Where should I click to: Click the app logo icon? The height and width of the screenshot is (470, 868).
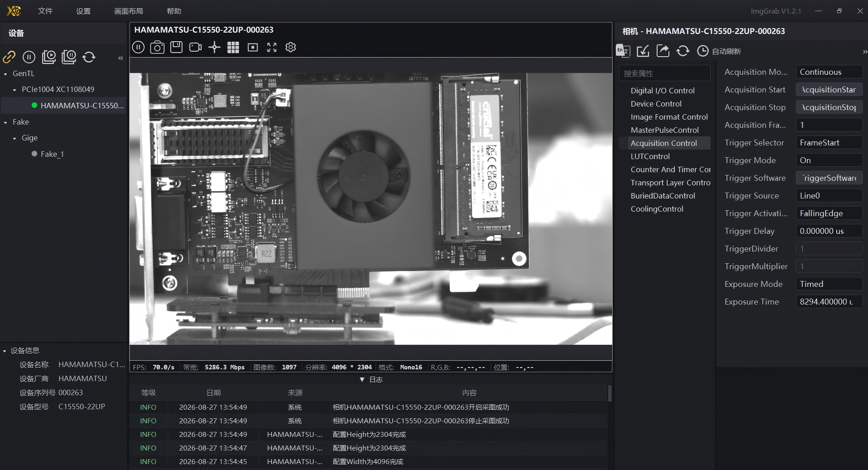tap(14, 10)
